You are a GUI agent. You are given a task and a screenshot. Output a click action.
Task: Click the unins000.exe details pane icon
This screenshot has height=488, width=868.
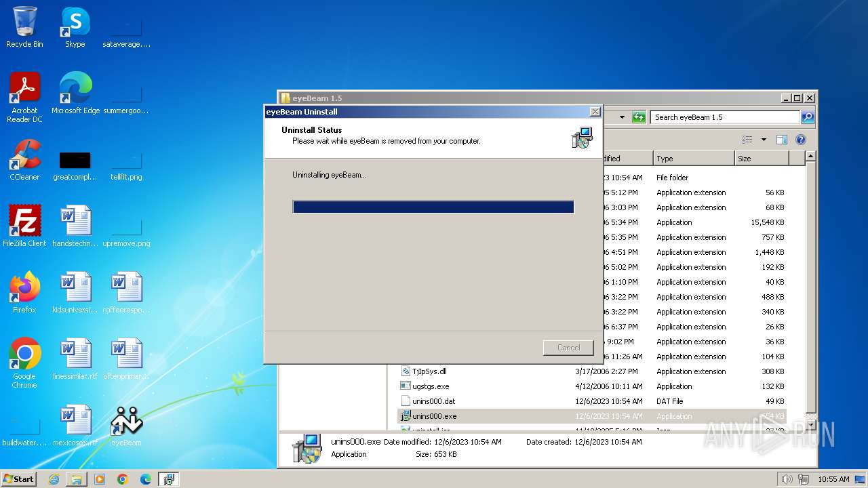coord(307,448)
